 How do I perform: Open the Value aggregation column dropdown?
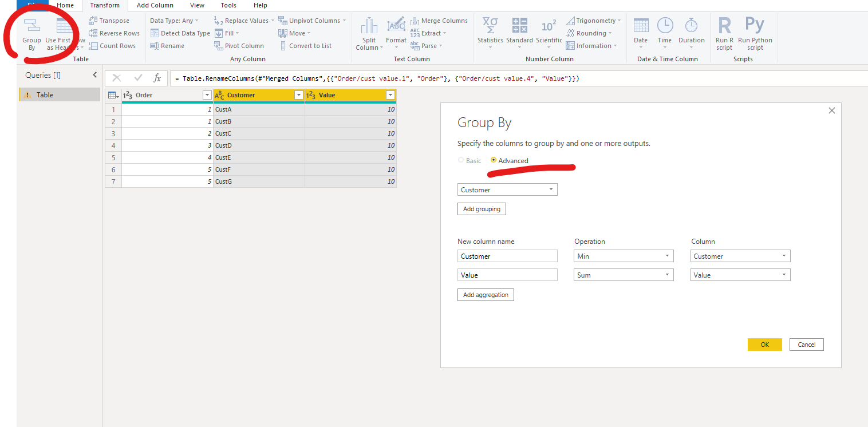click(740, 275)
